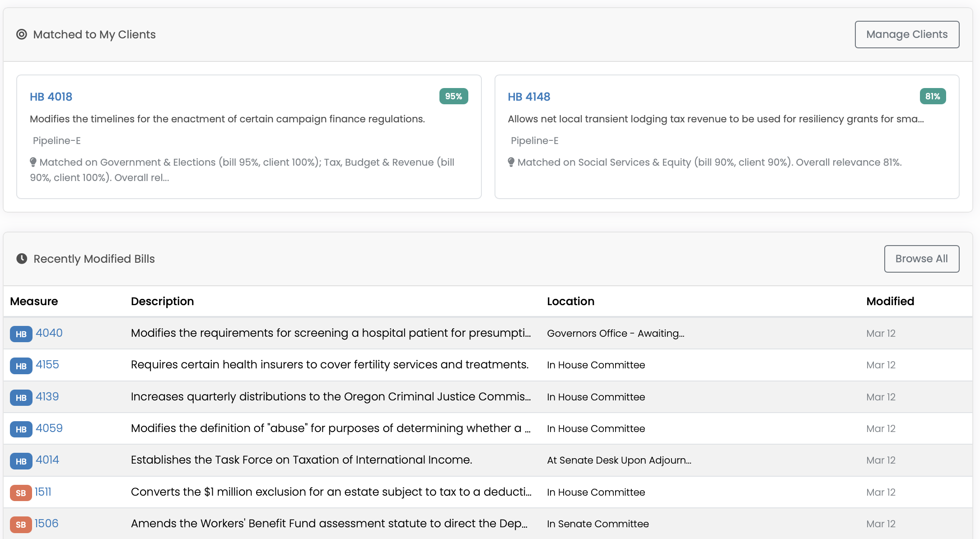Click the clock icon beside Recently Modified Bills
The height and width of the screenshot is (539, 980).
click(x=21, y=259)
